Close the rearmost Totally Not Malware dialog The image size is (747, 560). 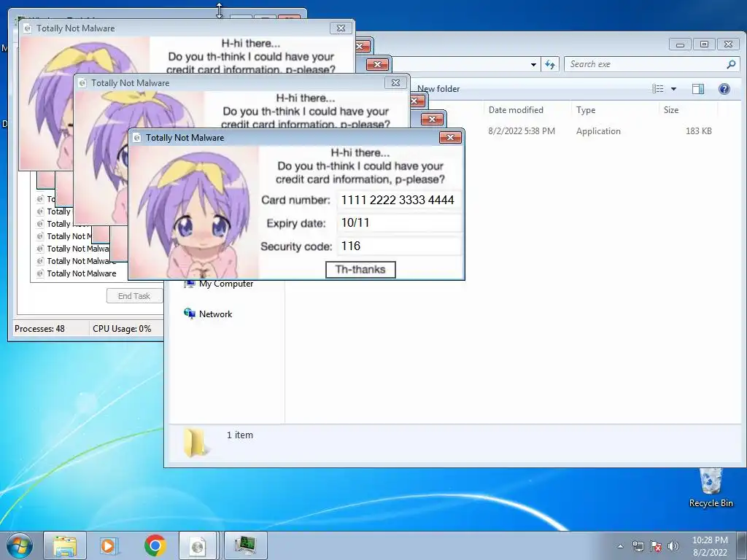[x=341, y=28]
